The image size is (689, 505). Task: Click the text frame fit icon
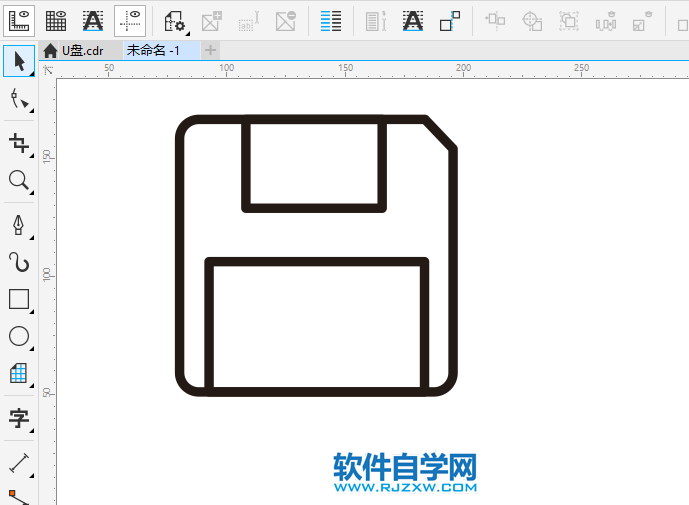coord(376,21)
